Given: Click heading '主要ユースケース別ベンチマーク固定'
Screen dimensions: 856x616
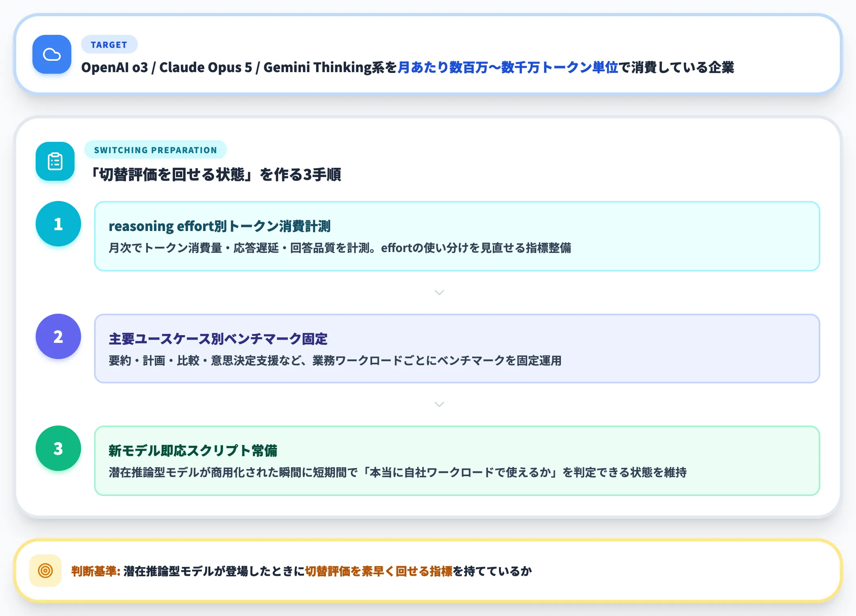Looking at the screenshot, I should (x=218, y=339).
